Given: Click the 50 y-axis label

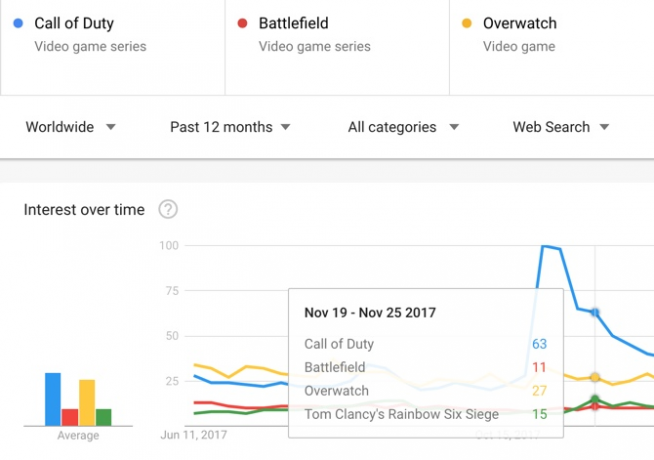Looking at the screenshot, I should point(172,336).
